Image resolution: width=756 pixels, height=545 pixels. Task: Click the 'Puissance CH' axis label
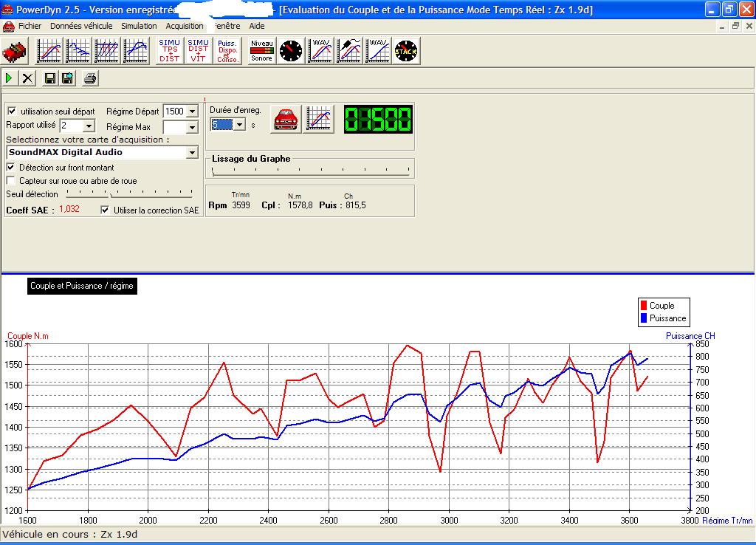click(690, 336)
